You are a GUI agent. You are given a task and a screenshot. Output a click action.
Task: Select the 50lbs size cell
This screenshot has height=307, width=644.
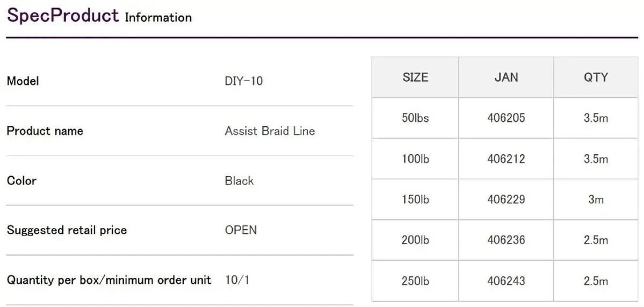tap(415, 118)
